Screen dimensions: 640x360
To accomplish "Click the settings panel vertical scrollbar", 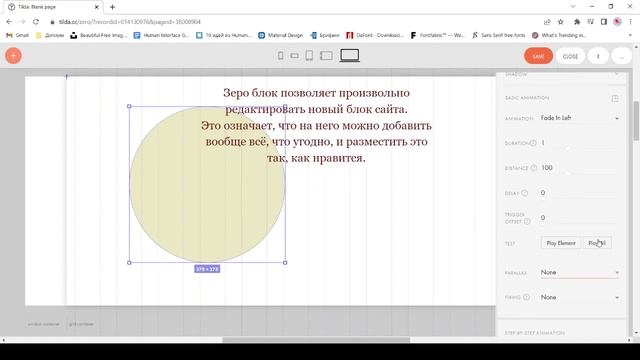I will (636, 120).
